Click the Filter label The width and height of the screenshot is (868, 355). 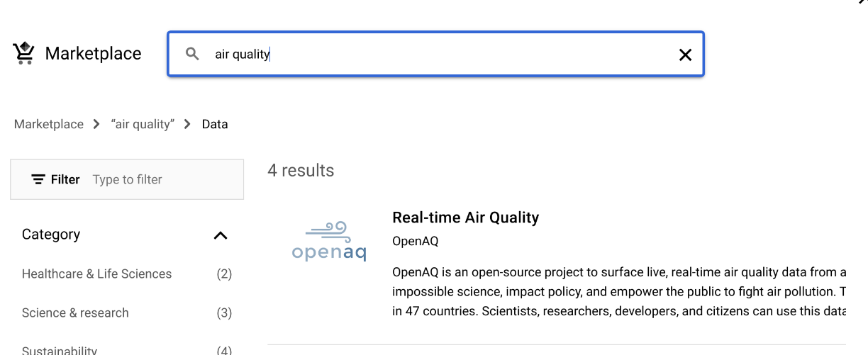coord(65,179)
